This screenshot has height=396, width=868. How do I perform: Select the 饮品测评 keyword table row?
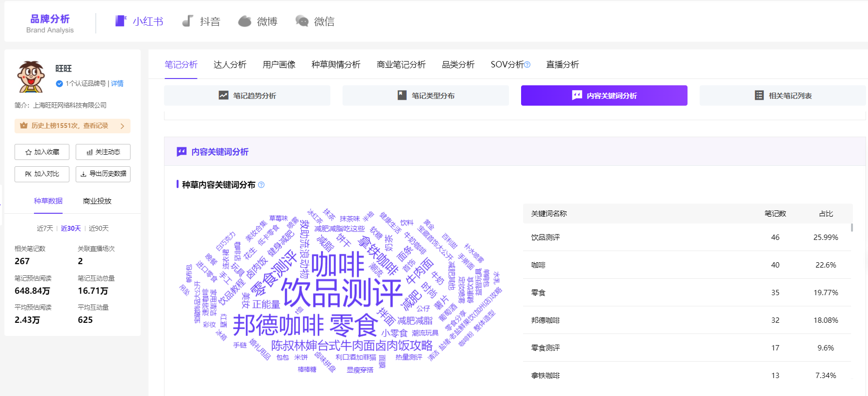point(687,238)
